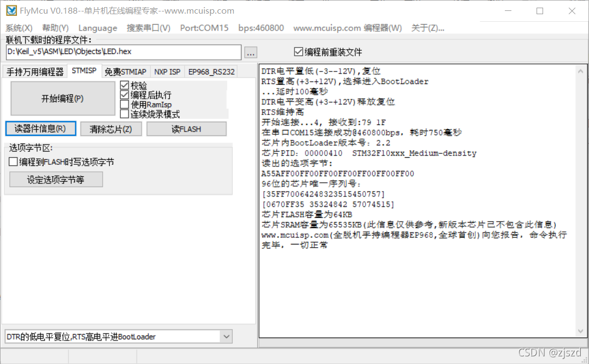Viewport: 589px width, 364px height.
Task: Open the 系统(X) menu
Action: click(19, 28)
